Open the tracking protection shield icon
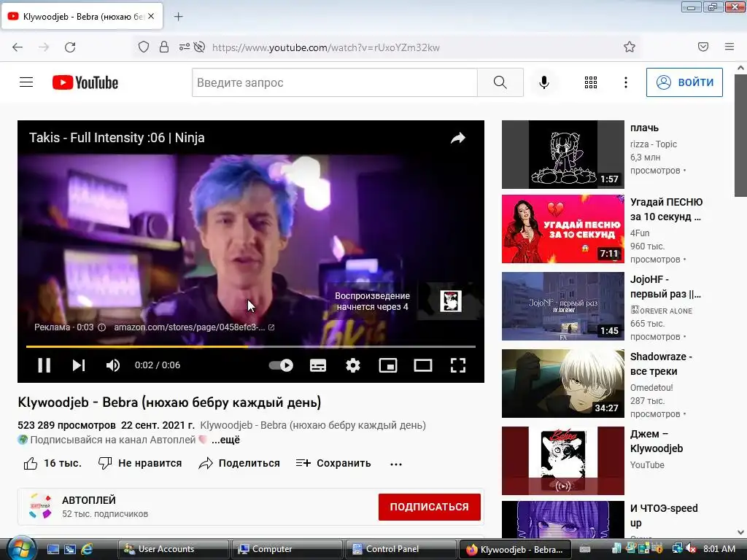 pos(144,47)
